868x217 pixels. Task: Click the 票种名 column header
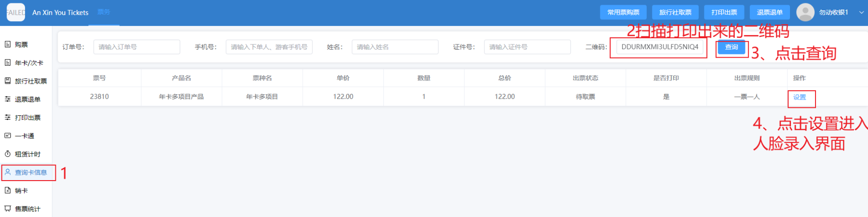tap(262, 78)
